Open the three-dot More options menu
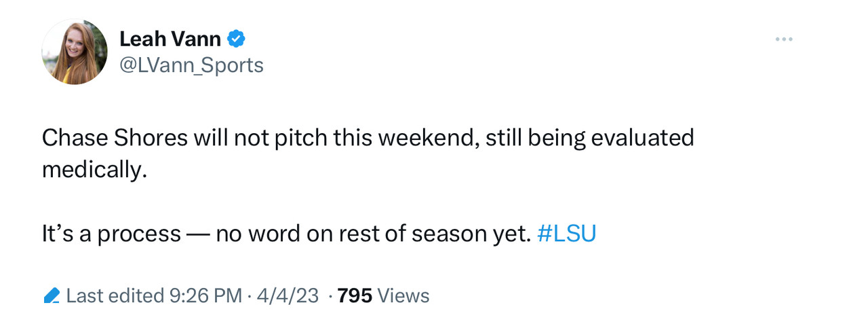The image size is (868, 326). point(784,39)
